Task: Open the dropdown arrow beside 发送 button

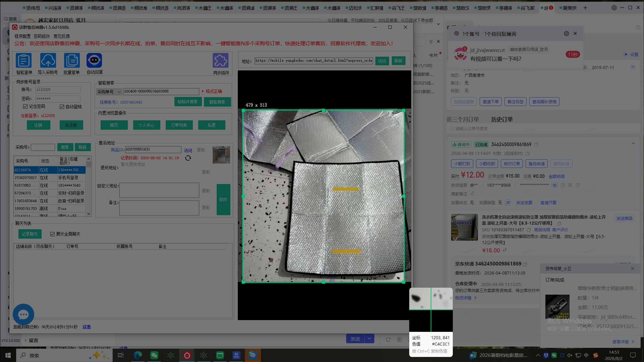Action: (x=369, y=339)
